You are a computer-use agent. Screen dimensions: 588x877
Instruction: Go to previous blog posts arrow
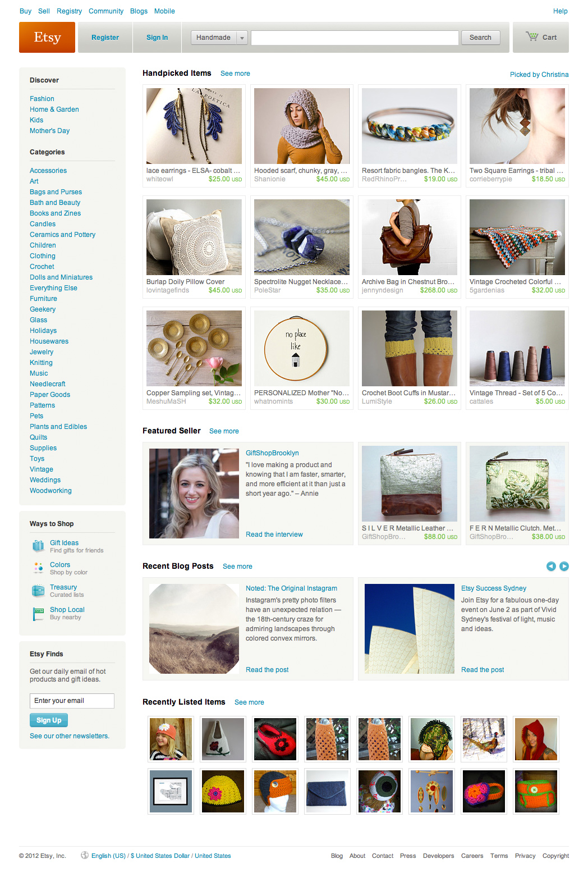point(551,566)
